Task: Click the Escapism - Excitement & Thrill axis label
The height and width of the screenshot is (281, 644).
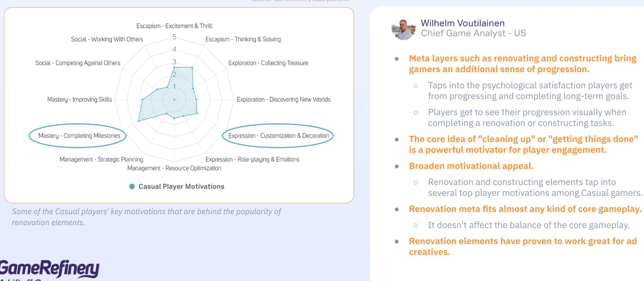Action: pyautogui.click(x=174, y=26)
